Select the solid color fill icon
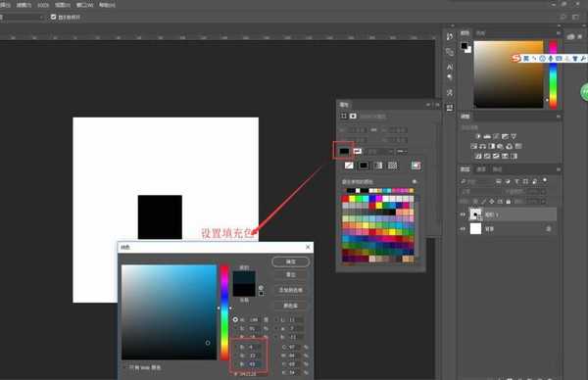This screenshot has height=380, width=588. pos(364,166)
